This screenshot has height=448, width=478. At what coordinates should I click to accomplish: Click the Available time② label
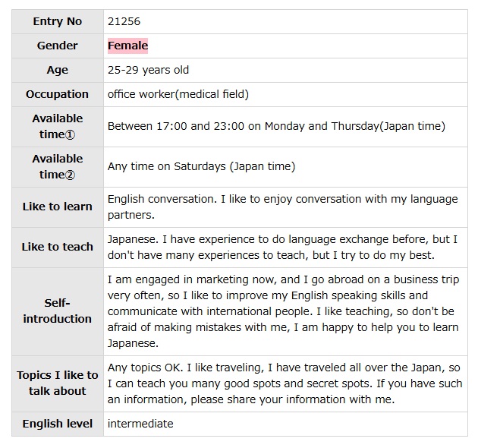coord(58,166)
